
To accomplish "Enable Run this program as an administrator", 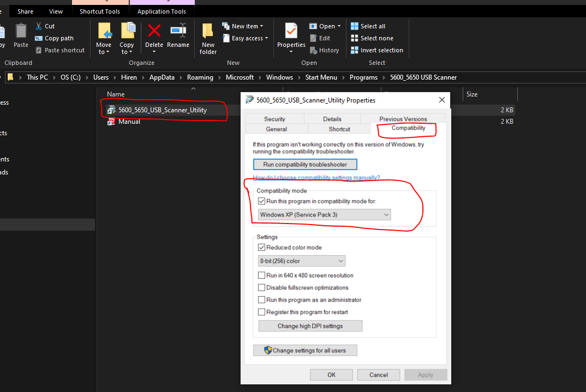I will [261, 300].
